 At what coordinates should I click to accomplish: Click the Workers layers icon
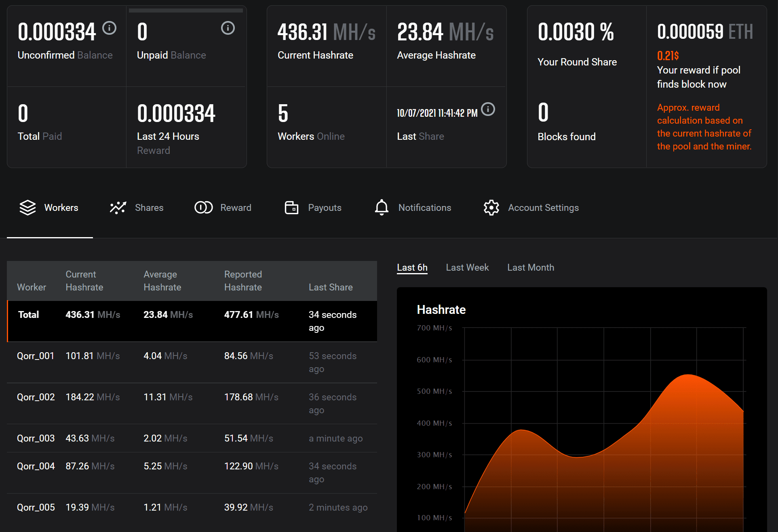(x=27, y=208)
